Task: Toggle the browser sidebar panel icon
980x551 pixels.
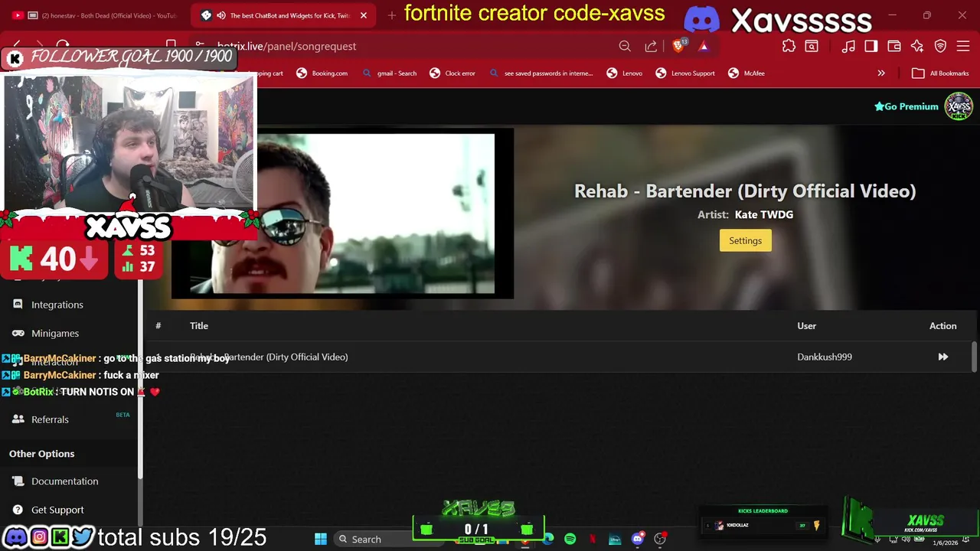Action: tap(871, 46)
